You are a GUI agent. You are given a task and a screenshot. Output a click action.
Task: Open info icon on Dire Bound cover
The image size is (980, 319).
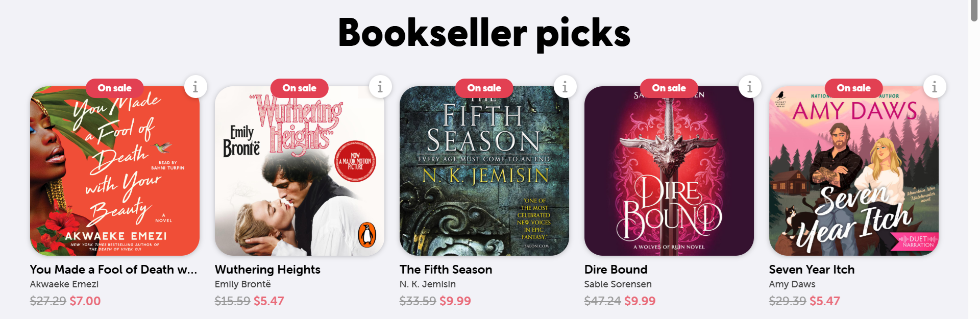point(749,87)
